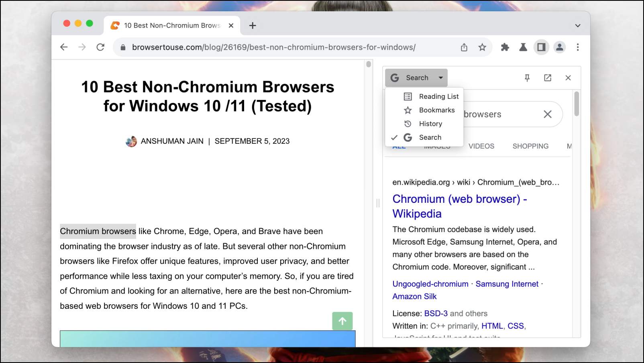
Task: Click the article title heading
Action: click(208, 96)
